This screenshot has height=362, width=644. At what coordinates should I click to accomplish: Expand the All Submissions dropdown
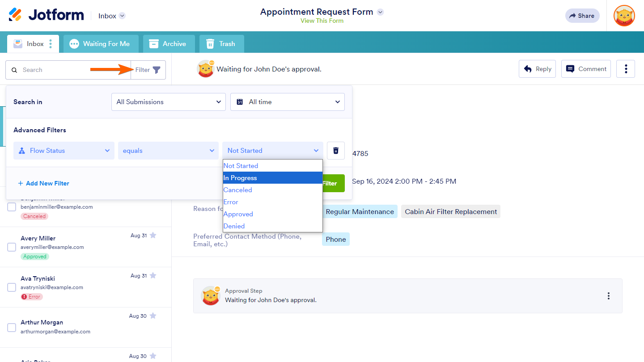click(x=169, y=102)
